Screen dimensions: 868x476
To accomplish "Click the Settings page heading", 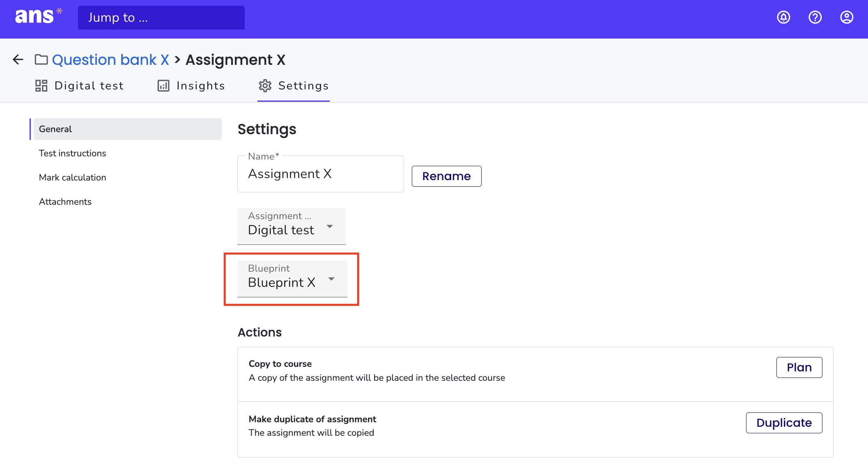I will (267, 129).
